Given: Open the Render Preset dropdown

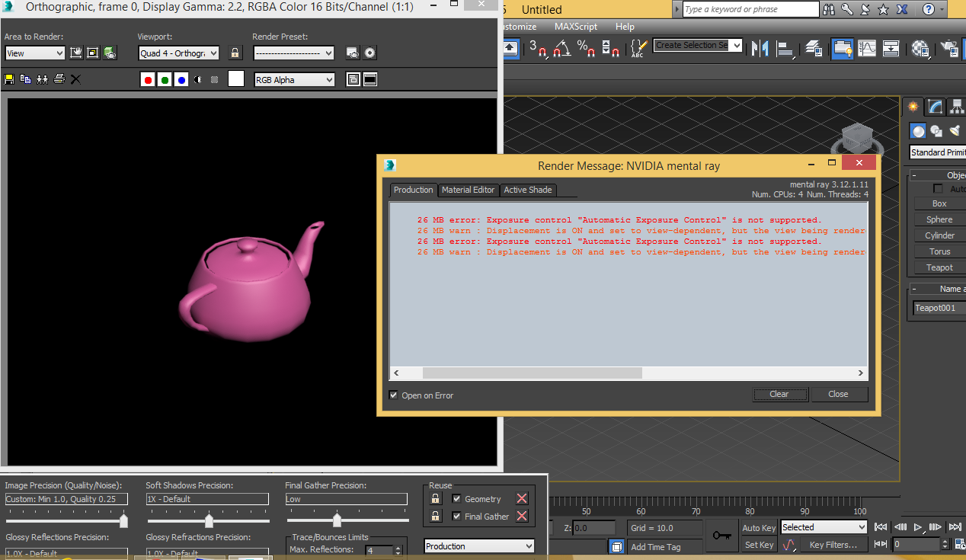Looking at the screenshot, I should [x=293, y=53].
